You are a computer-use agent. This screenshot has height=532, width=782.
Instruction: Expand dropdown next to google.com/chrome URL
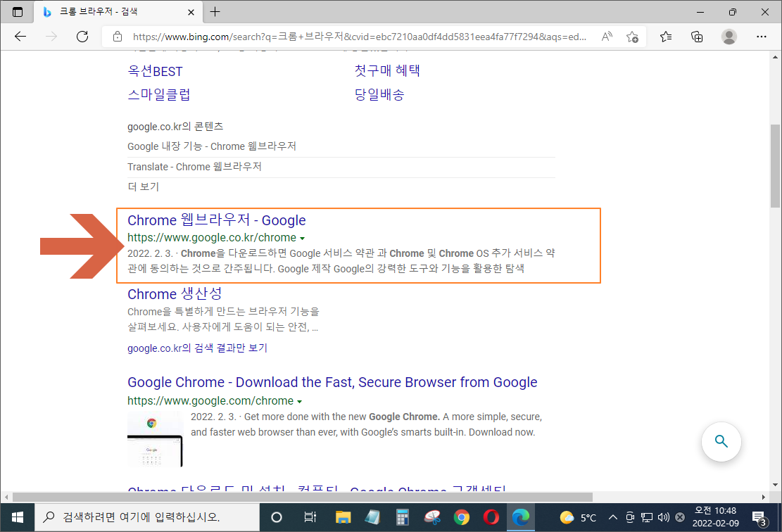(299, 401)
